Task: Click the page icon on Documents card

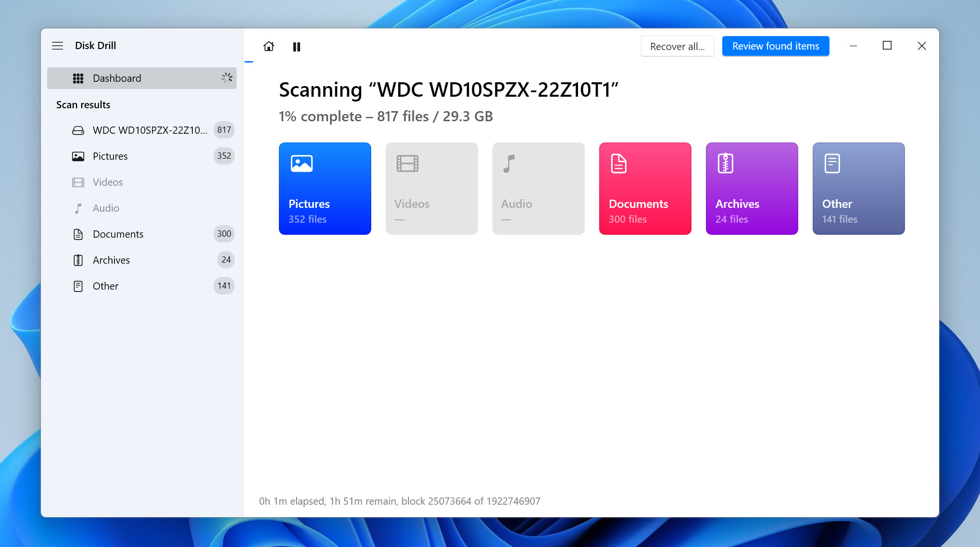Action: (x=618, y=164)
